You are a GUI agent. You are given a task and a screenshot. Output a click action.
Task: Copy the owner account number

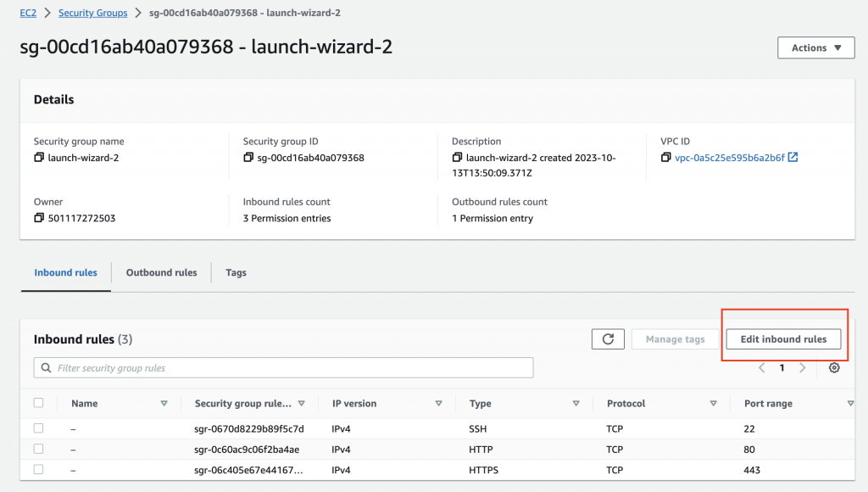[x=39, y=218]
